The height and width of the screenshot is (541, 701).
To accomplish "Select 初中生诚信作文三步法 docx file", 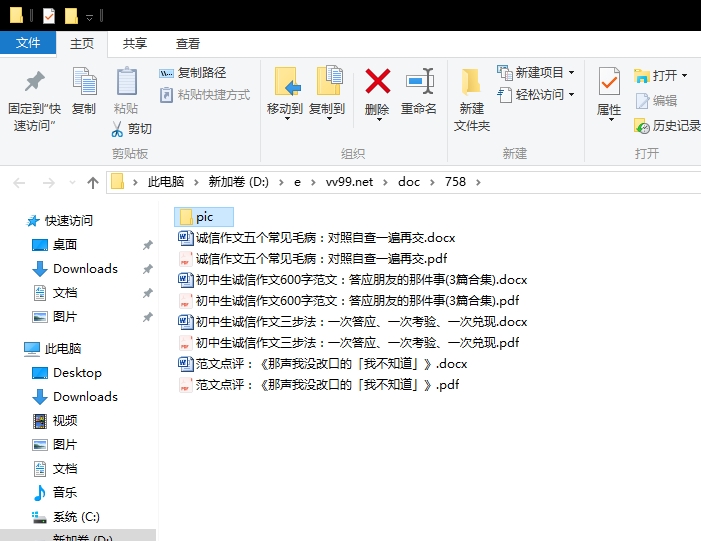I will tap(353, 322).
